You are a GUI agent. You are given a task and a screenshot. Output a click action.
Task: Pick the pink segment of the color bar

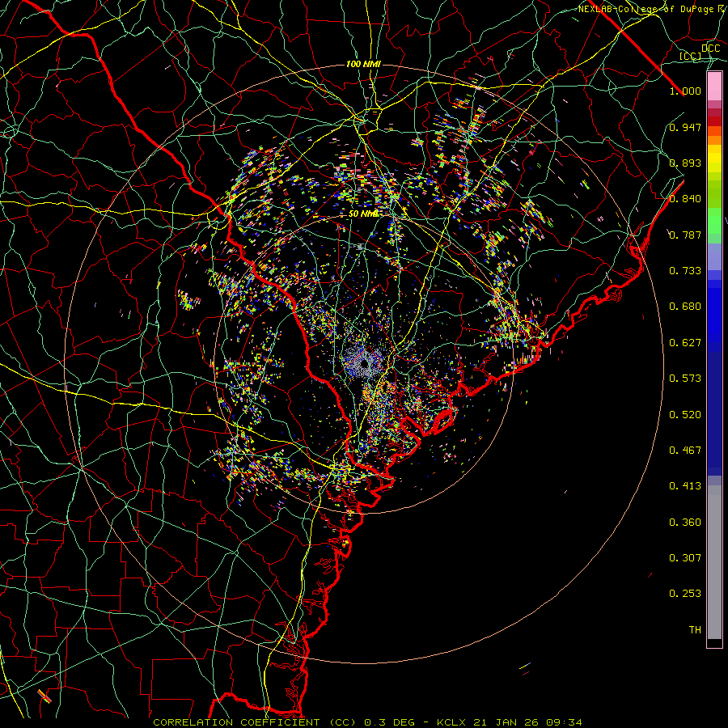(714, 86)
